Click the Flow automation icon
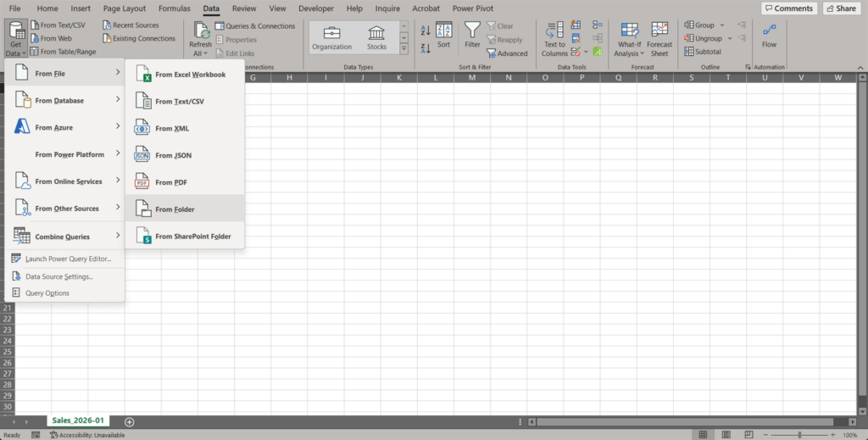This screenshot has height=440, width=868. click(769, 36)
